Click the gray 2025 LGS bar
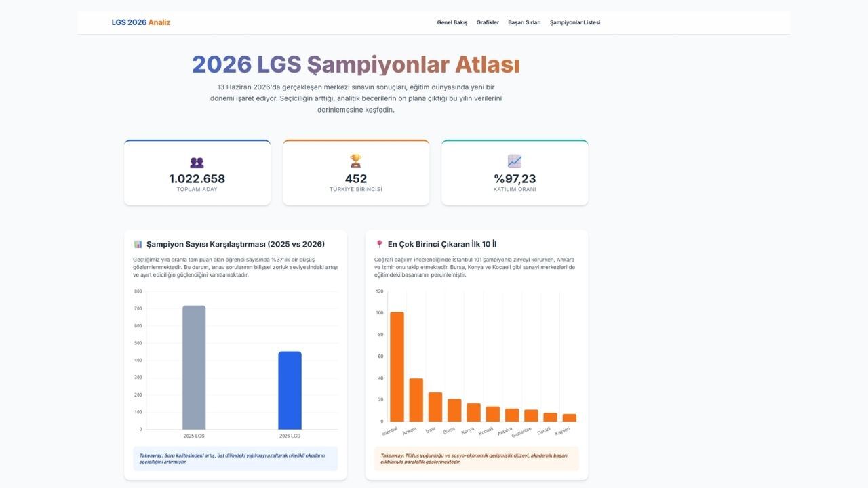This screenshot has height=488, width=868. [x=194, y=367]
